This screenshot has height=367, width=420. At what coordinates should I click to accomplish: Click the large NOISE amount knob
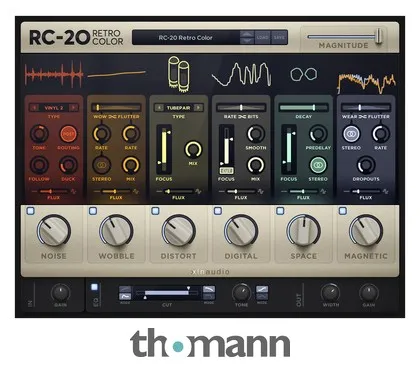click(54, 231)
